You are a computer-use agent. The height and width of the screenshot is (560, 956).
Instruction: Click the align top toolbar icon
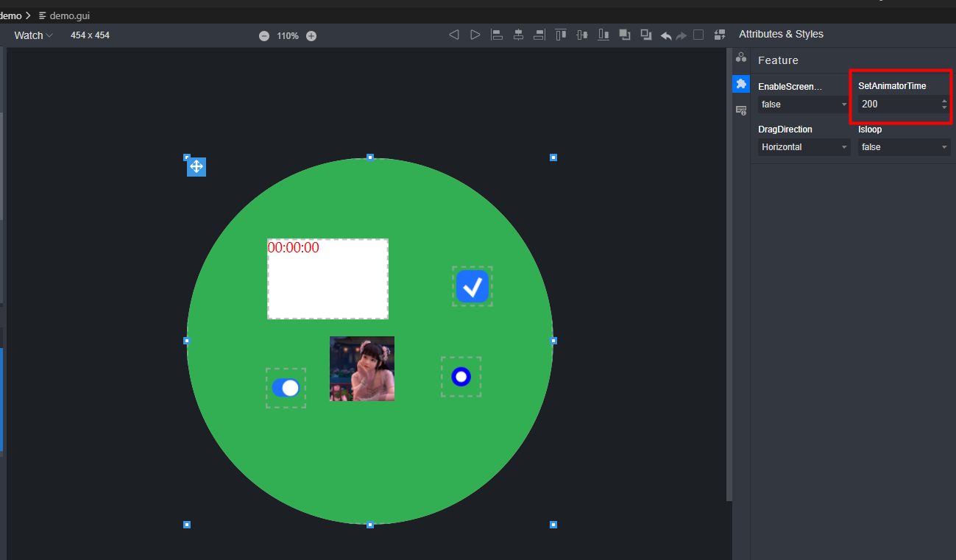(561, 35)
